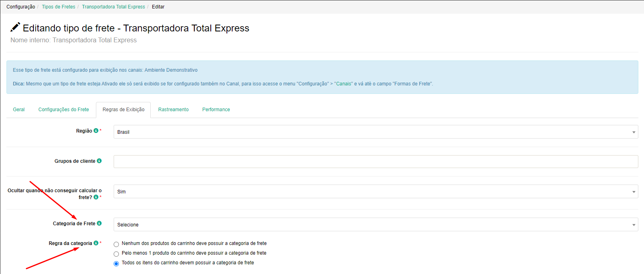Click 'Nome interno: Transportadora Total Express' subtitle
644x274 pixels.
click(x=73, y=40)
